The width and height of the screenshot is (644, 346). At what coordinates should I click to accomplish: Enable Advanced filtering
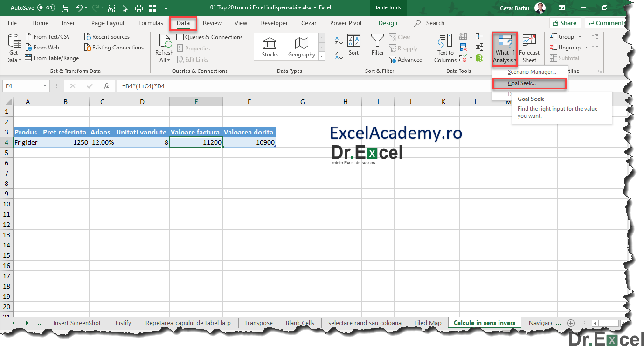point(406,59)
